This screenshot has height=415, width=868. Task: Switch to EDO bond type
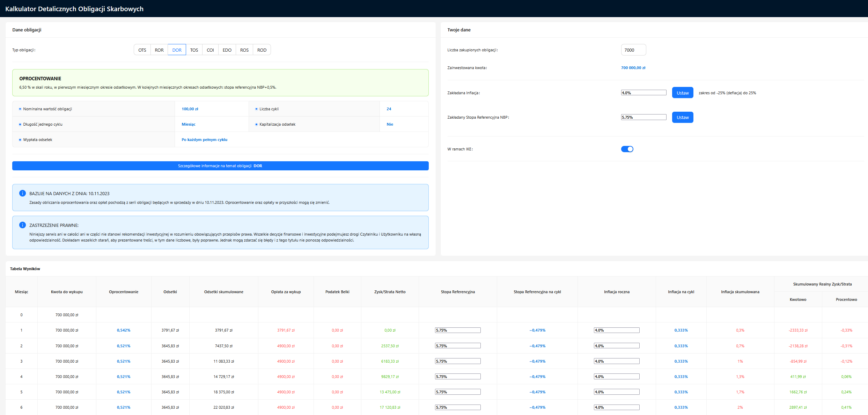click(x=227, y=50)
